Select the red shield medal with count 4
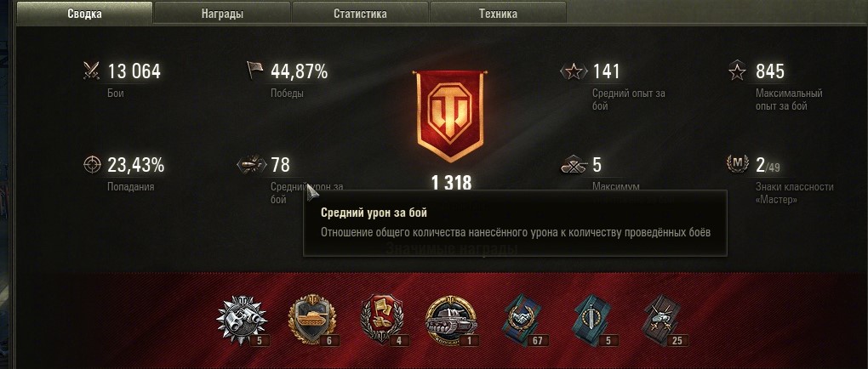Screen dimensions: 868x369 (x=383, y=320)
